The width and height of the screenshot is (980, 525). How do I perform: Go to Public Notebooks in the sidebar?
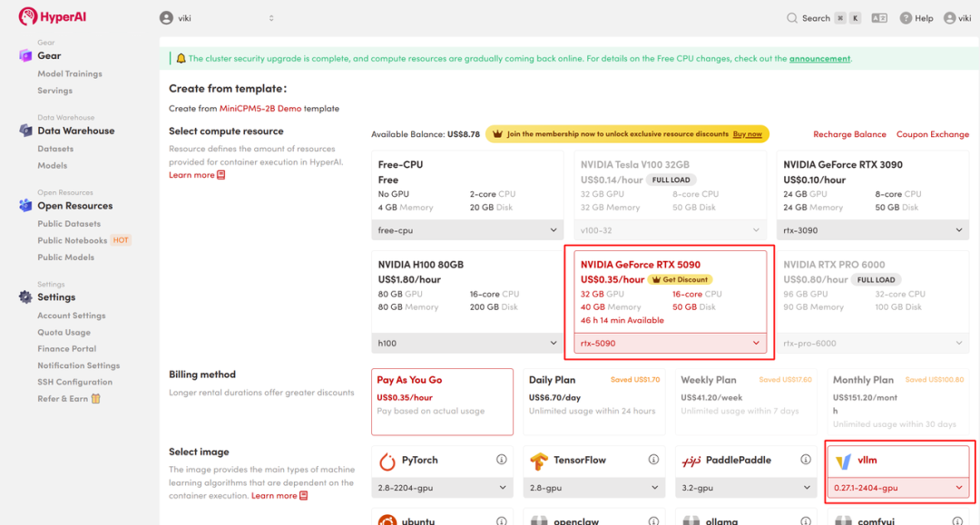click(x=72, y=240)
